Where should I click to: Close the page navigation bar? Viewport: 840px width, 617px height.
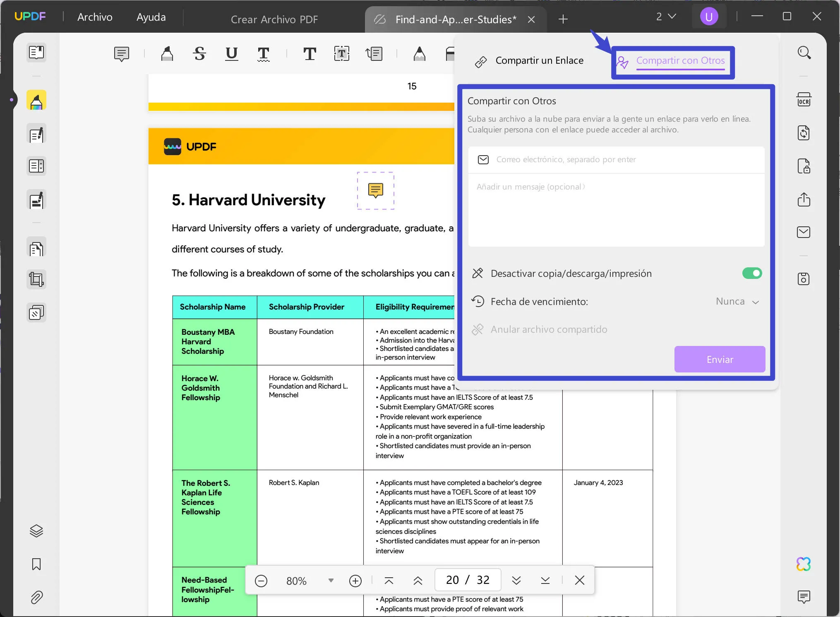tap(579, 581)
